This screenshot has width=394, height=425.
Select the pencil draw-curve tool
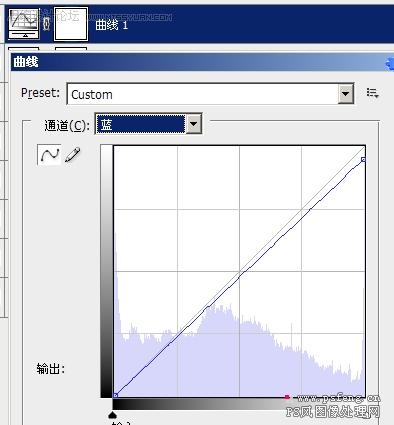tap(73, 155)
